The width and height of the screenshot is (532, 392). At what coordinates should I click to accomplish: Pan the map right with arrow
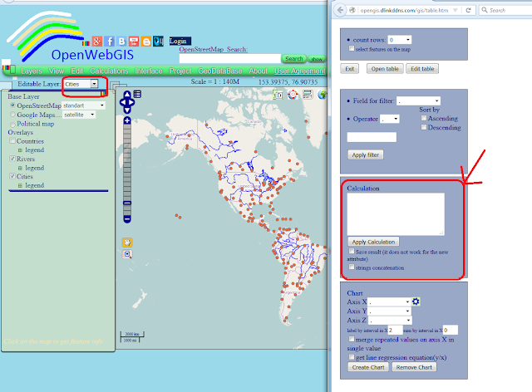[x=131, y=102]
